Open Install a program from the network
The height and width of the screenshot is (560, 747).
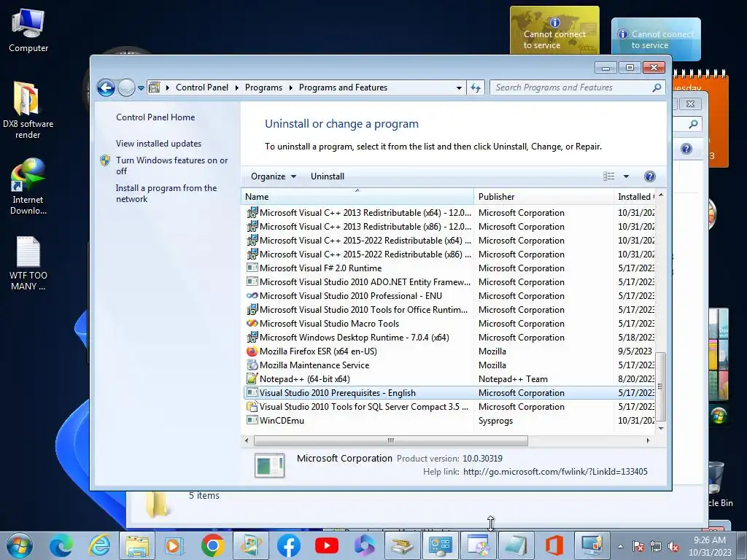tap(166, 193)
